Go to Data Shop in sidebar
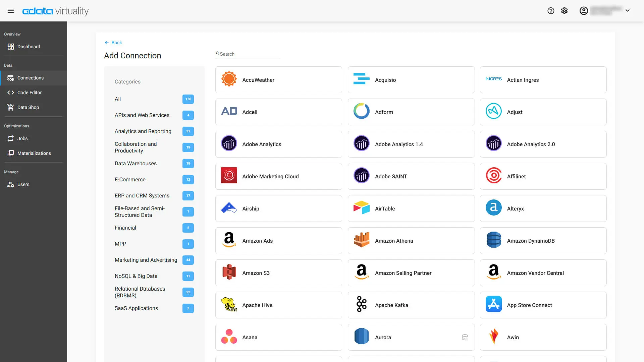The height and width of the screenshot is (362, 644). pos(28,107)
